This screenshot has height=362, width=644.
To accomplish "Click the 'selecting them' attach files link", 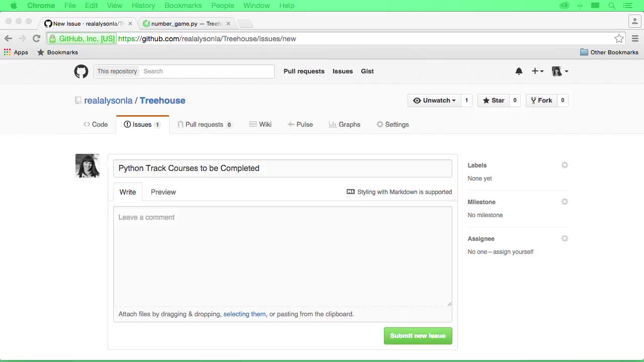I will [245, 314].
